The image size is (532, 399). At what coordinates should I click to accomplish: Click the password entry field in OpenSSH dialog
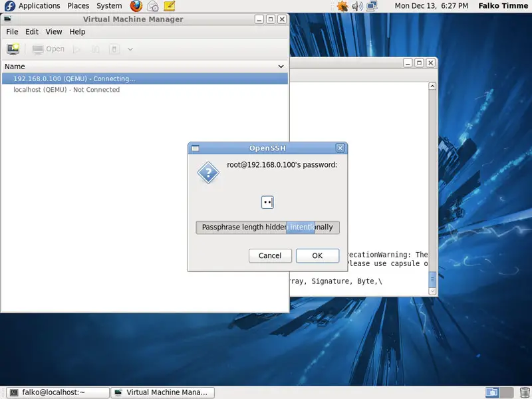(267, 203)
